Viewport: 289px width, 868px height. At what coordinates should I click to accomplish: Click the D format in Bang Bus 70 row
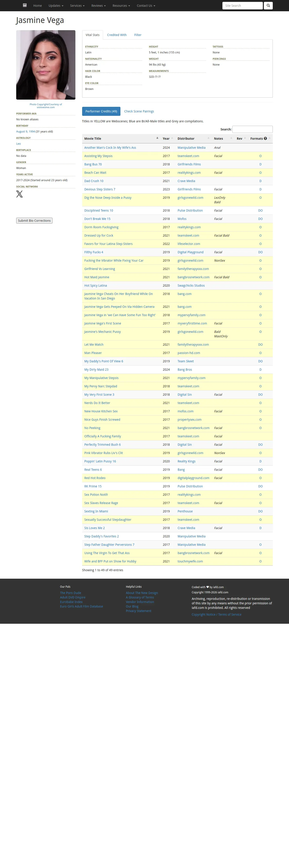click(260, 164)
